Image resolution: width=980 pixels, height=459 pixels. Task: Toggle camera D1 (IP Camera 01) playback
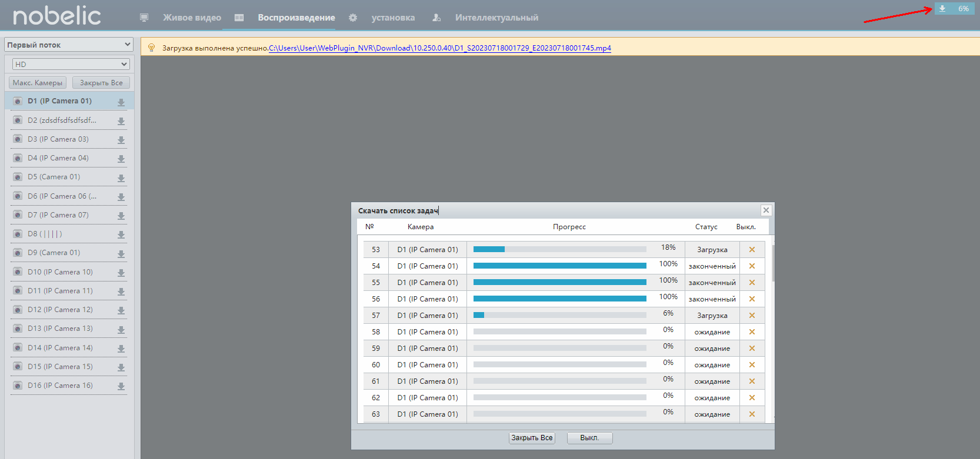pos(18,101)
